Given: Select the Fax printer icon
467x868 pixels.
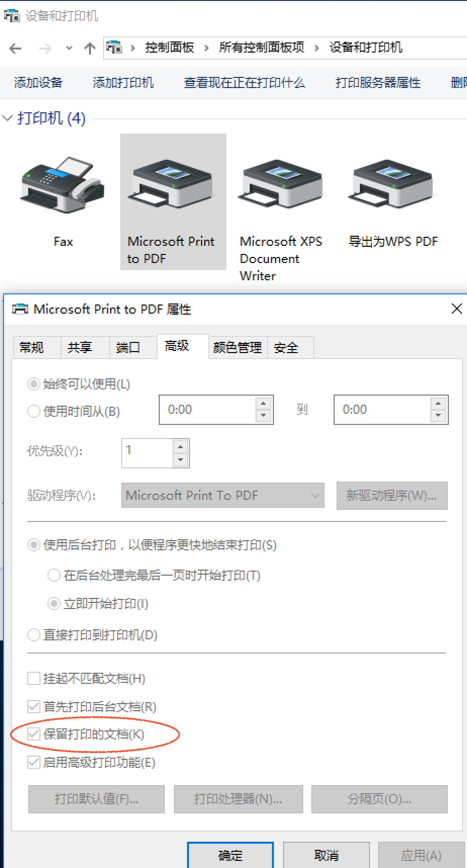Looking at the screenshot, I should [x=63, y=185].
